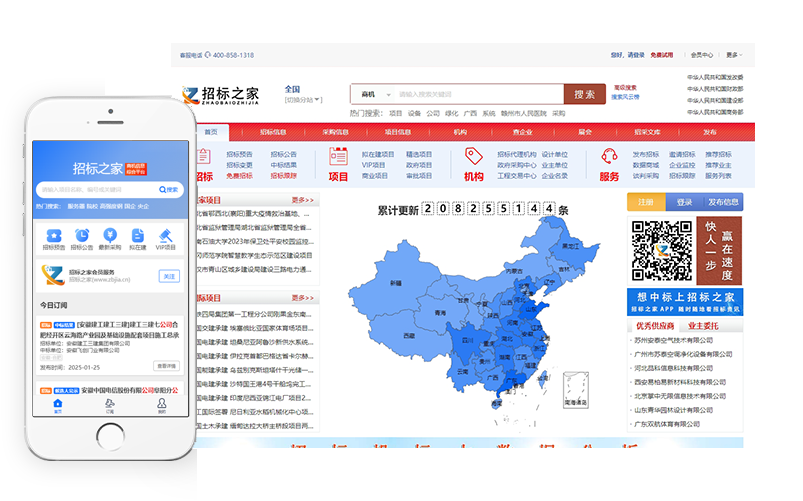Click the 服务 headset icon on website

coord(609,156)
